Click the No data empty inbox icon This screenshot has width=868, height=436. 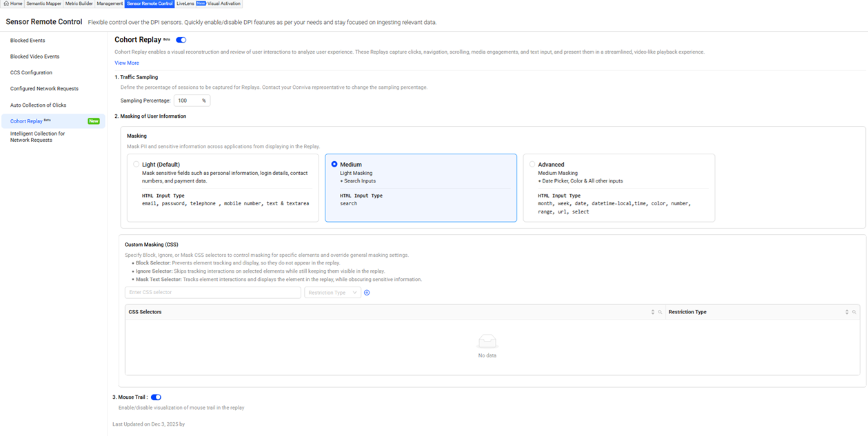click(x=487, y=342)
